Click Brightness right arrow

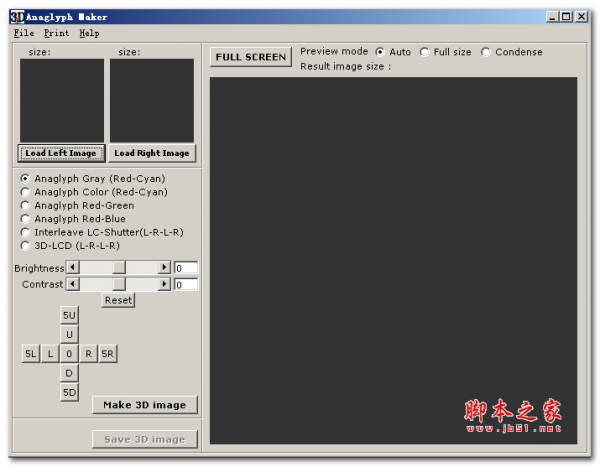coord(164,268)
